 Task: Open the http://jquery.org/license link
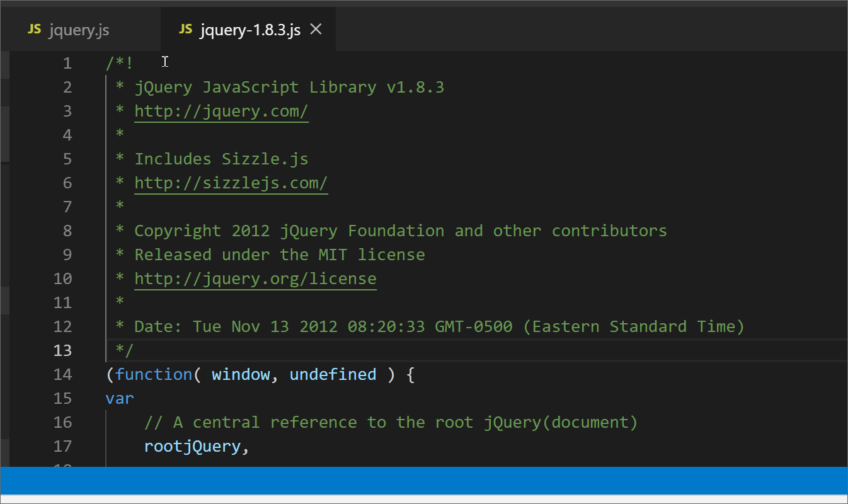point(255,278)
